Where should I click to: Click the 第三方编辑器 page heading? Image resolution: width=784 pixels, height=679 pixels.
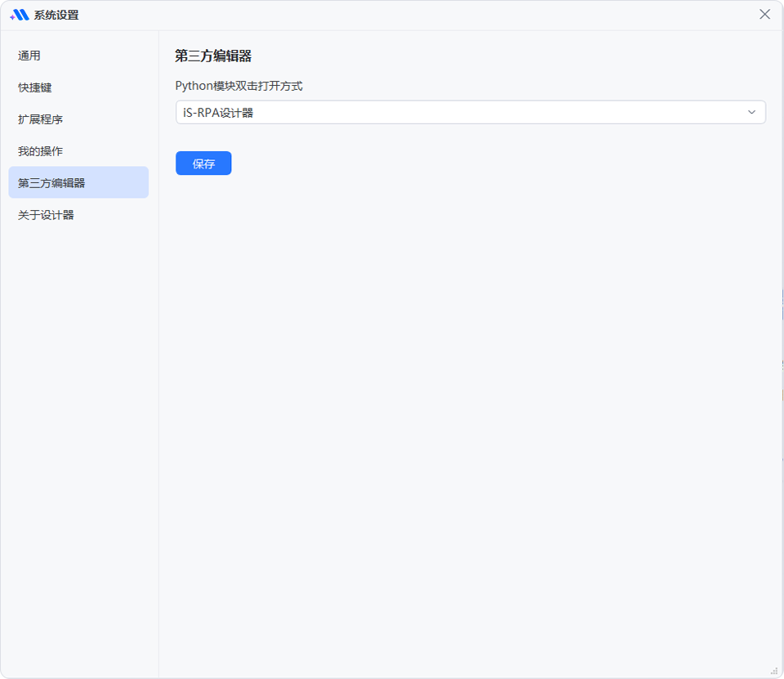click(213, 56)
